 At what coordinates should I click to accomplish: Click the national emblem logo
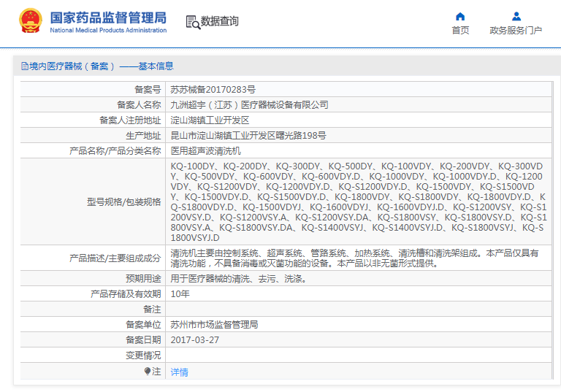tap(31, 20)
